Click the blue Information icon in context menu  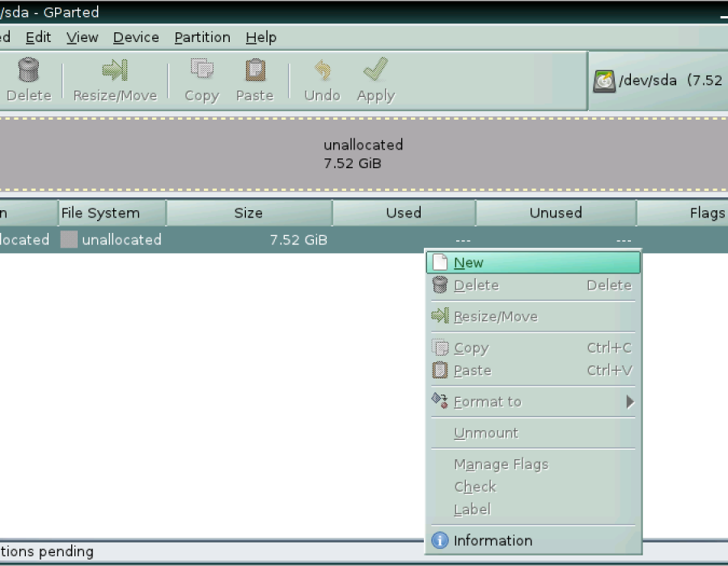440,540
